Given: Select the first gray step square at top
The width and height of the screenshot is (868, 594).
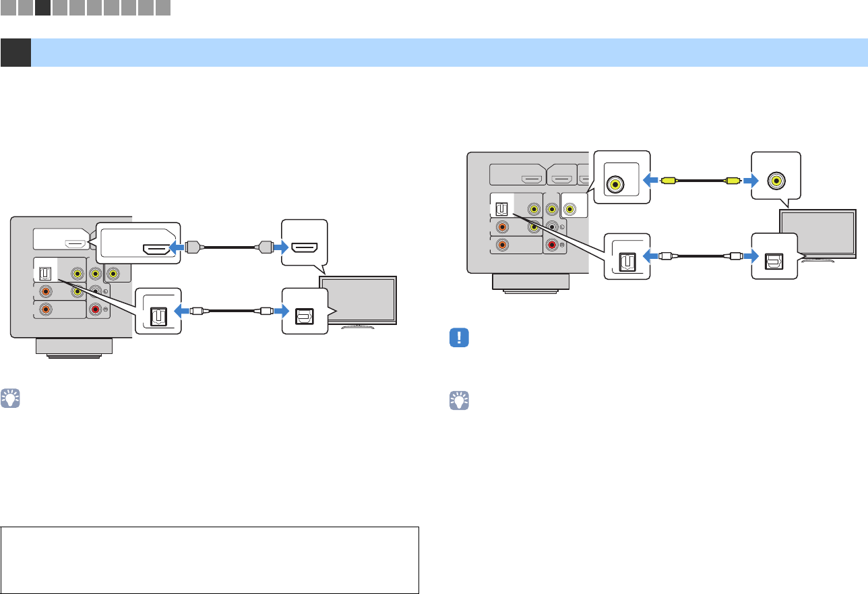Looking at the screenshot, I should coord(8,8).
